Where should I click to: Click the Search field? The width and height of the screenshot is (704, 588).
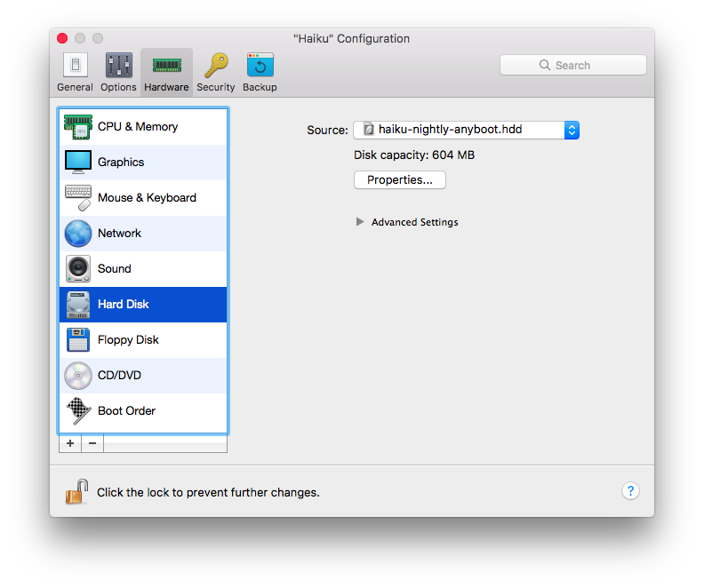[x=572, y=65]
